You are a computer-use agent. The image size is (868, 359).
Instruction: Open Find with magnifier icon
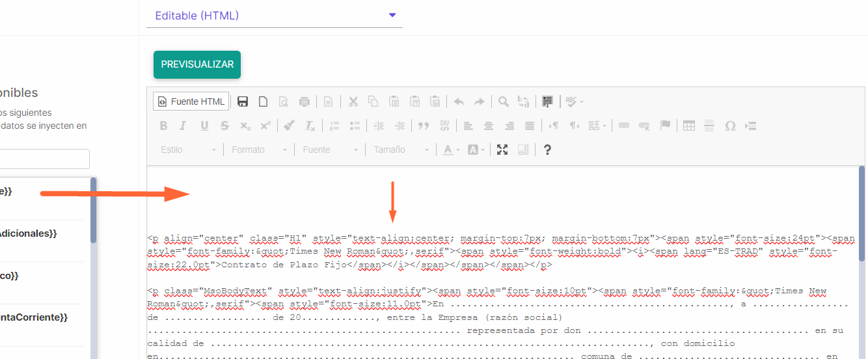pyautogui.click(x=504, y=101)
